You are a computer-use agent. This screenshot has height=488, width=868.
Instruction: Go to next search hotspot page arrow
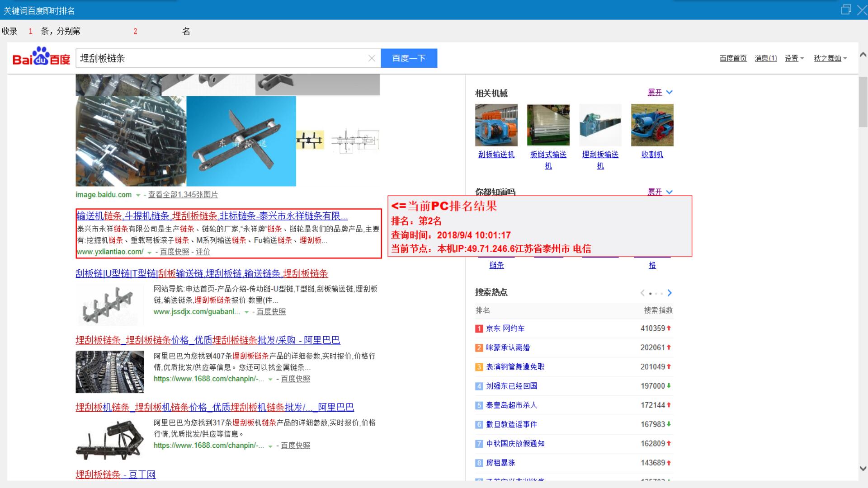[x=670, y=293]
